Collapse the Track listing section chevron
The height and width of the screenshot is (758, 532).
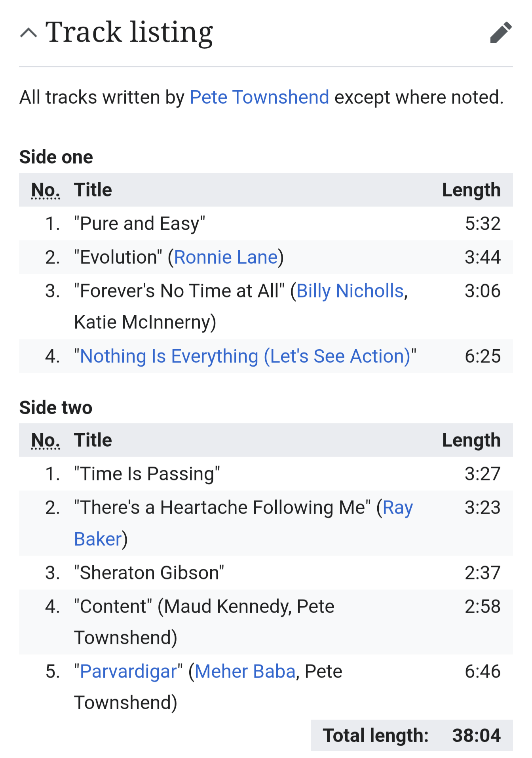pyautogui.click(x=28, y=32)
